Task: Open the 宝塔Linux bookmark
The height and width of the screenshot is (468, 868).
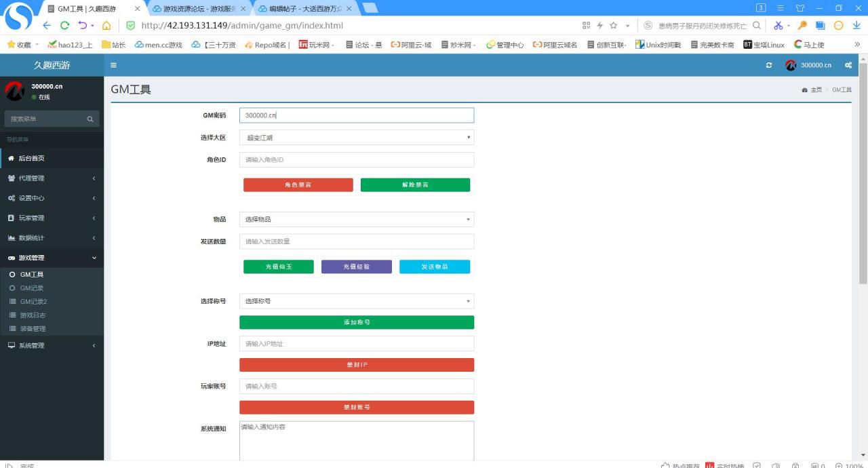Action: coord(764,45)
